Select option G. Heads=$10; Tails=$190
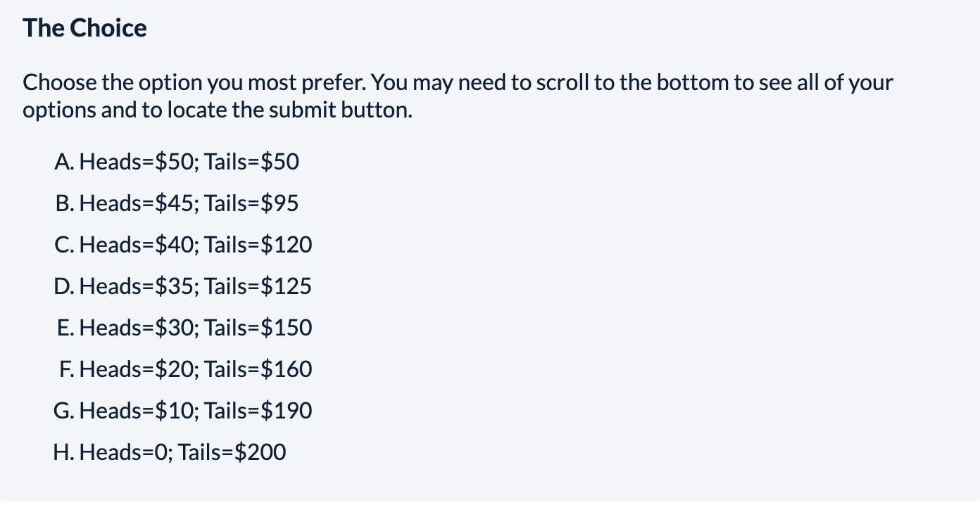980x505 pixels. click(x=182, y=411)
